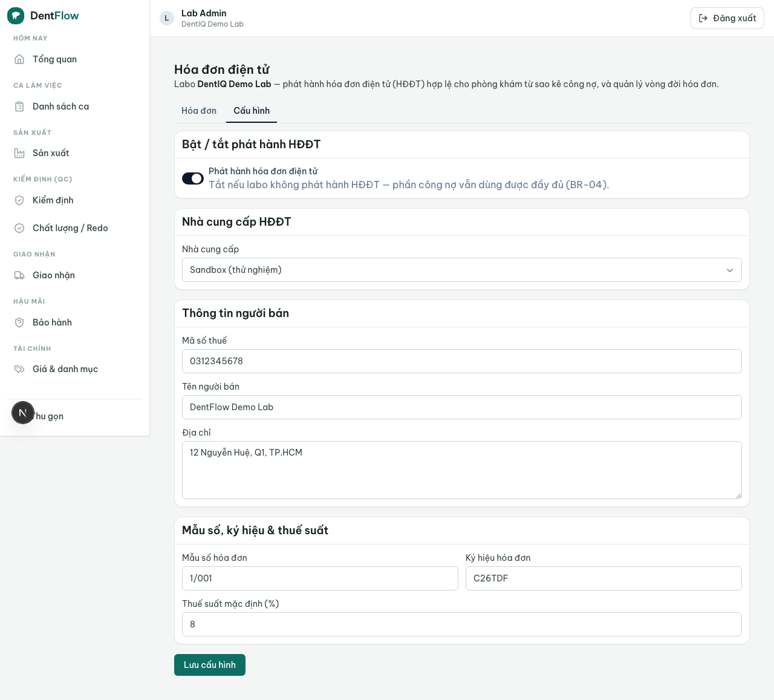Click the Chất lượng / Redo check icon
Image resolution: width=774 pixels, height=700 pixels.
(x=19, y=228)
